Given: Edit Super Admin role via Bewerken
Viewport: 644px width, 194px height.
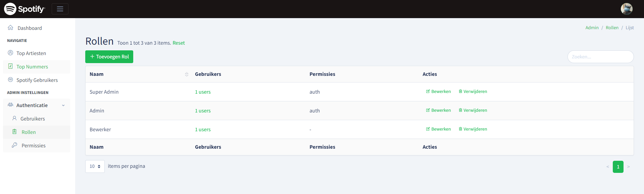Looking at the screenshot, I should pos(438,92).
